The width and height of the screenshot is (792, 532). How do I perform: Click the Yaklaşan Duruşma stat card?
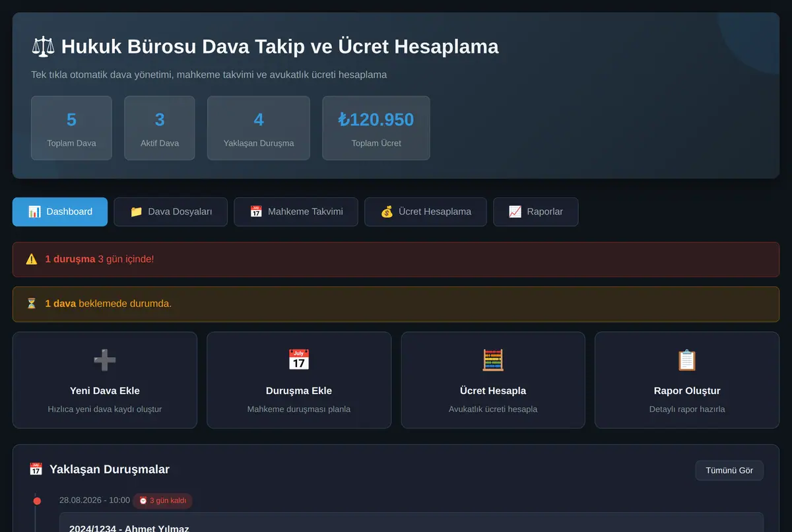[x=259, y=128]
